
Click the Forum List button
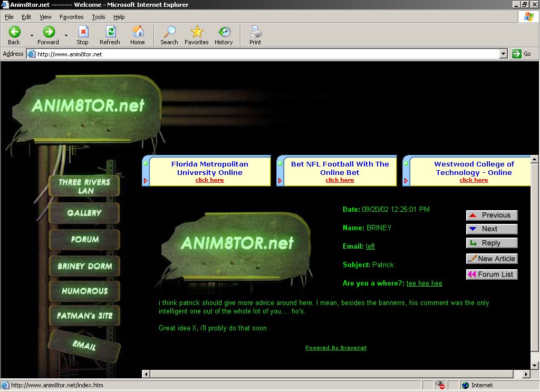[492, 275]
